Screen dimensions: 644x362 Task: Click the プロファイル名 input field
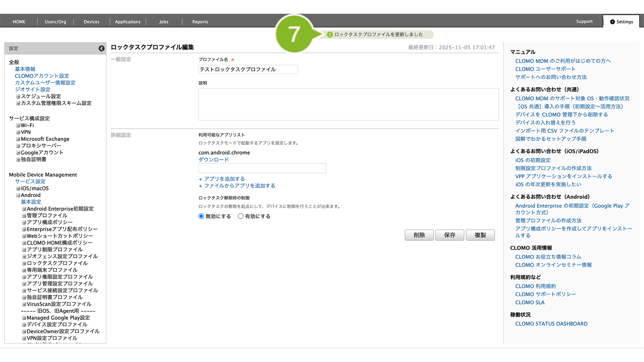(x=248, y=70)
